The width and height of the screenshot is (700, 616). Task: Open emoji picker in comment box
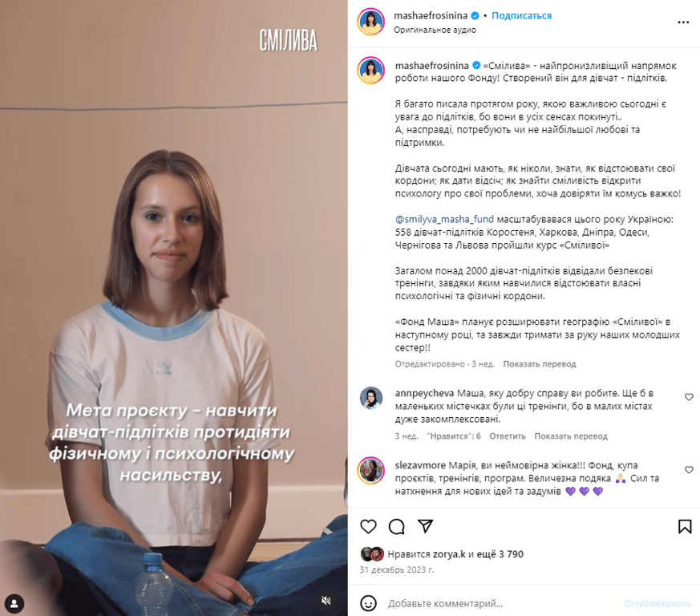[368, 603]
